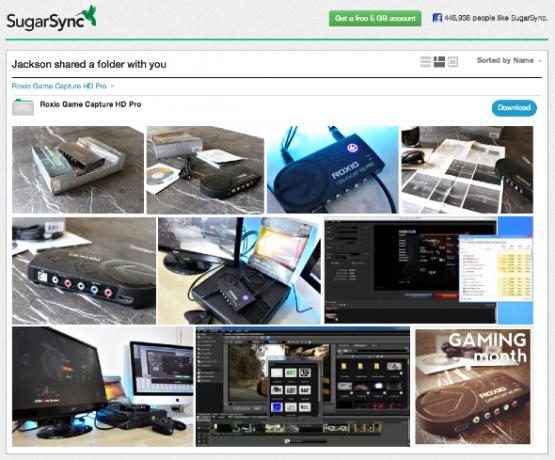
Task: Open the photo of two monitors on desk
Action: coord(103,386)
